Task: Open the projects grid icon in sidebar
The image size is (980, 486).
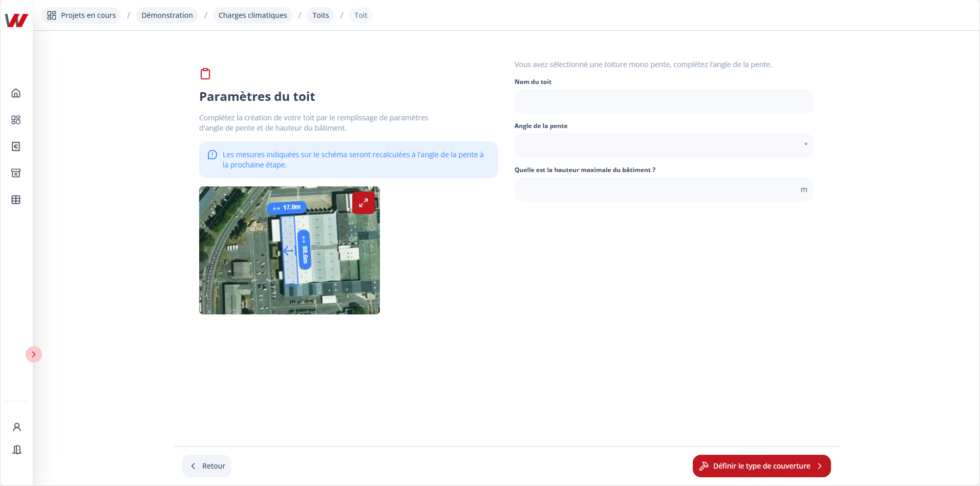Action: pos(16,120)
